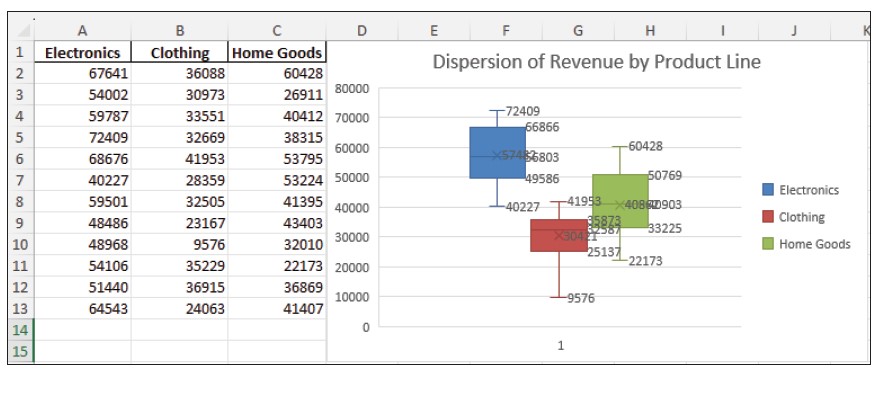Select column C header
Image resolution: width=876 pixels, height=400 pixels.
277,31
